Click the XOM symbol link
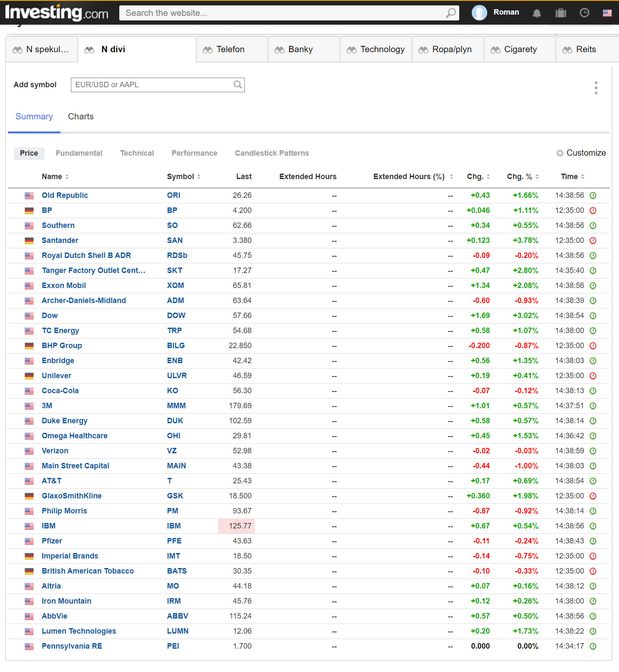The width and height of the screenshot is (619, 672). coord(175,285)
